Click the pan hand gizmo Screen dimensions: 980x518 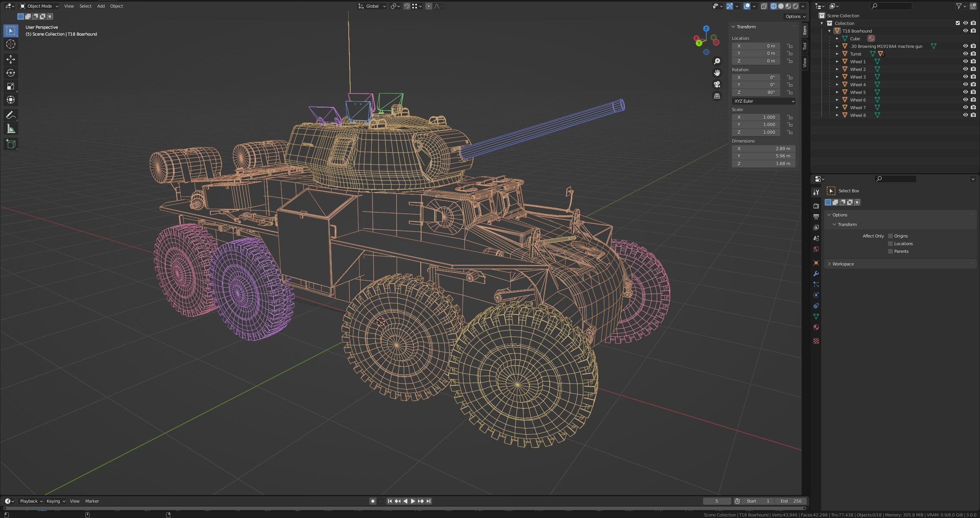point(717,73)
